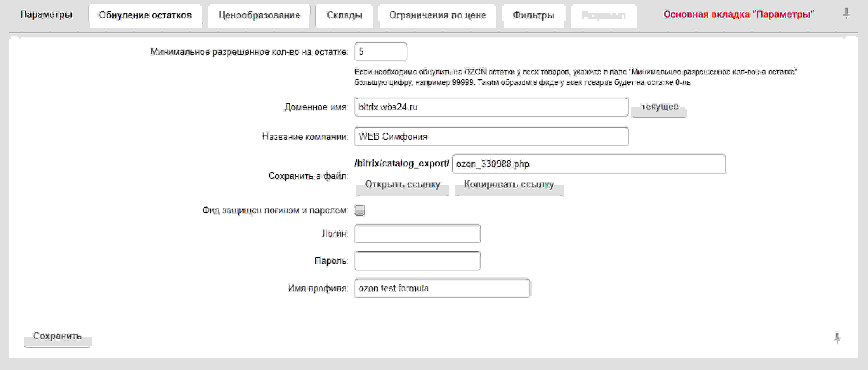Open the Ценообразование tab
This screenshot has width=868, height=370.
259,15
